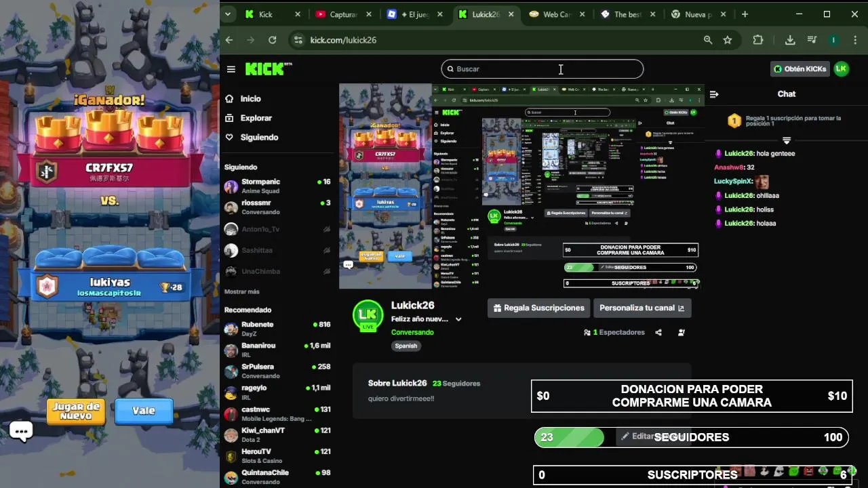Switch to the El jueg tab
Viewport: 868px width, 488px height.
(415, 14)
